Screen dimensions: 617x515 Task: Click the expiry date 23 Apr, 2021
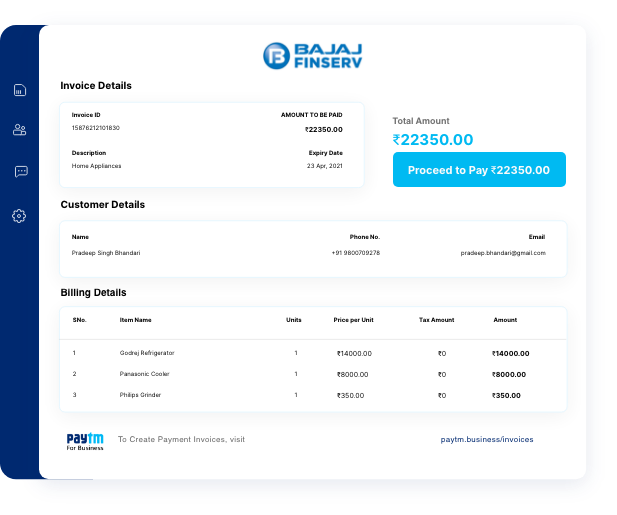pos(324,165)
